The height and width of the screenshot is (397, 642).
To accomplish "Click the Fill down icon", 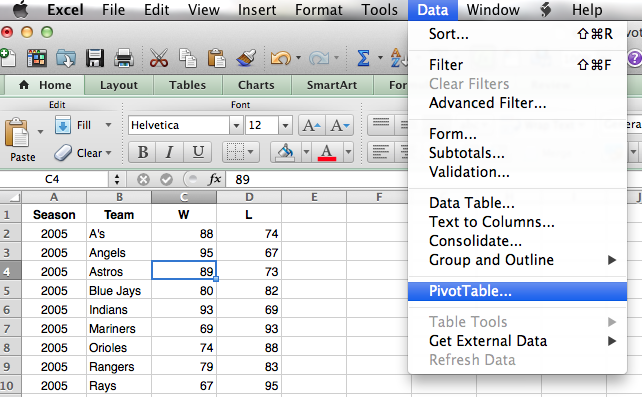I will pyautogui.click(x=63, y=125).
